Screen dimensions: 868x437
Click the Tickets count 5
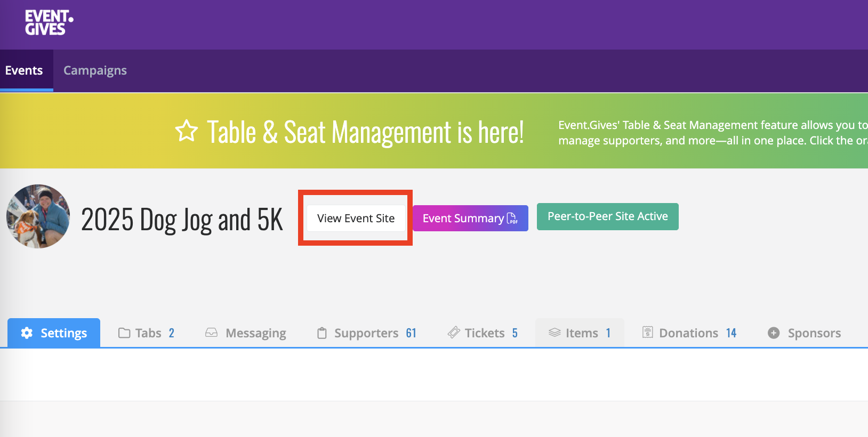pyautogui.click(x=515, y=333)
